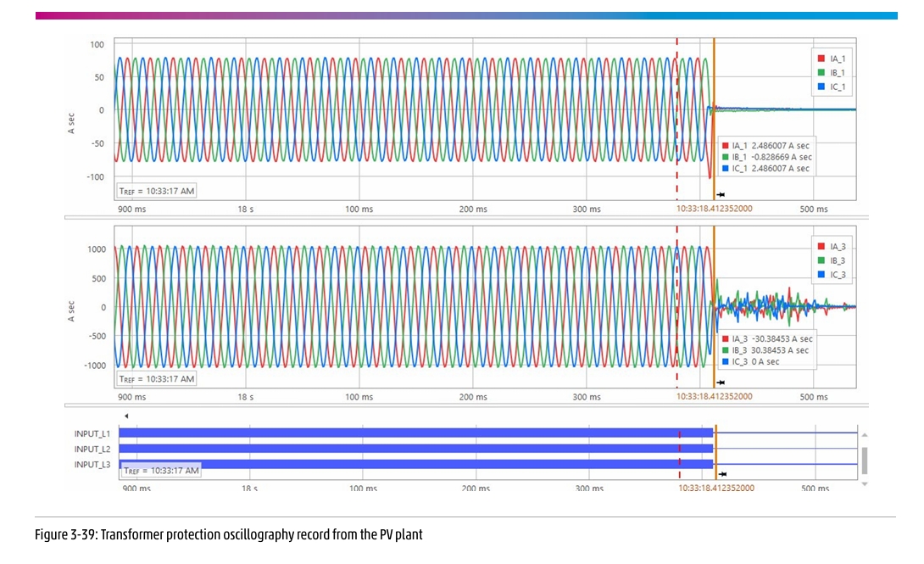
Task: Click the orange cursor timestamp under middle chart
Action: pyautogui.click(x=714, y=397)
